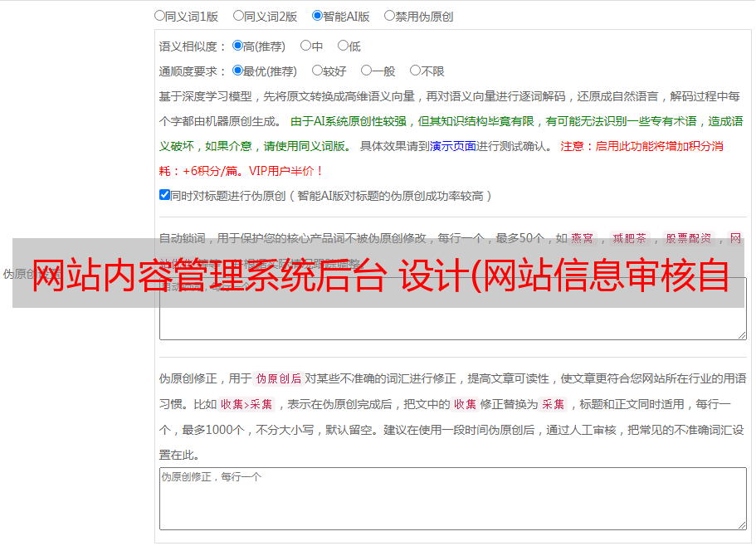Set 语义相似度 to 低
Image resolution: width=756 pixels, height=546 pixels.
tap(343, 46)
